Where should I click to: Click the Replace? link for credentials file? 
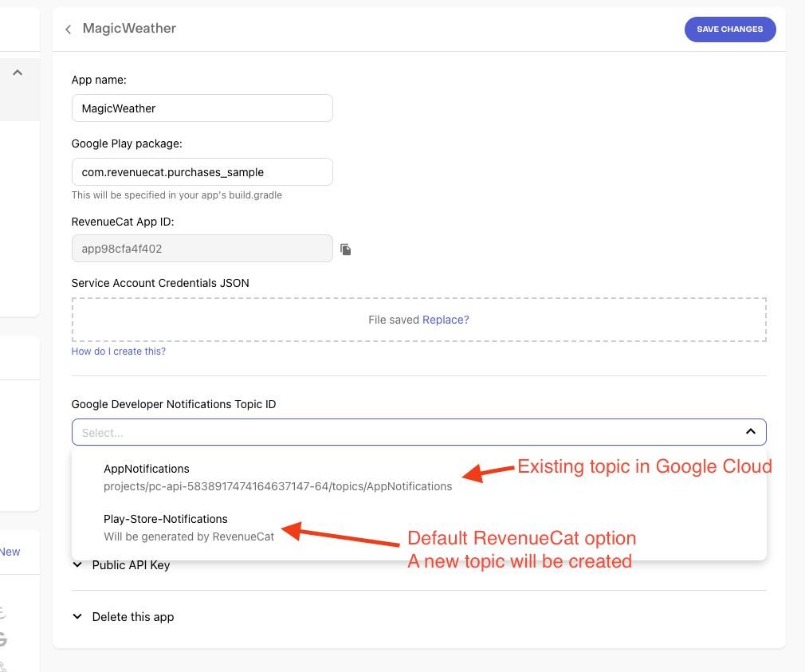pos(446,320)
